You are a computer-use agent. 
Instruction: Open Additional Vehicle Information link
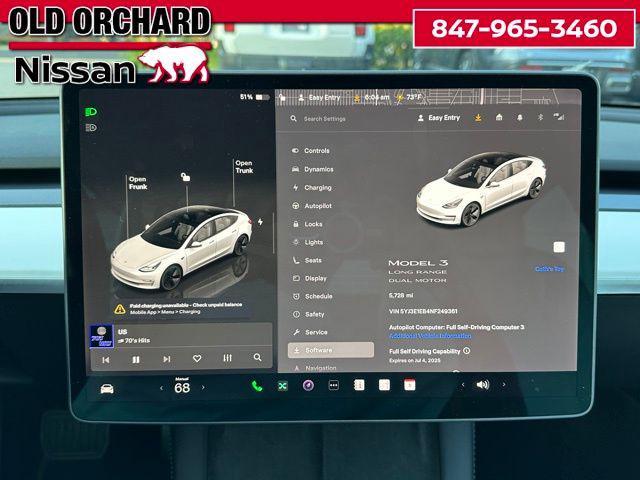(x=430, y=336)
